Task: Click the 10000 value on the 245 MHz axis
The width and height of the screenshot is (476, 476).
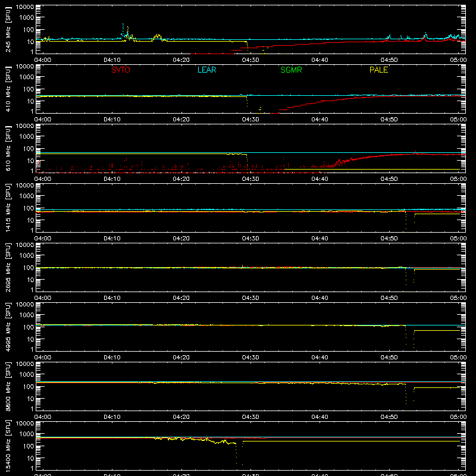Action: pyautogui.click(x=25, y=7)
